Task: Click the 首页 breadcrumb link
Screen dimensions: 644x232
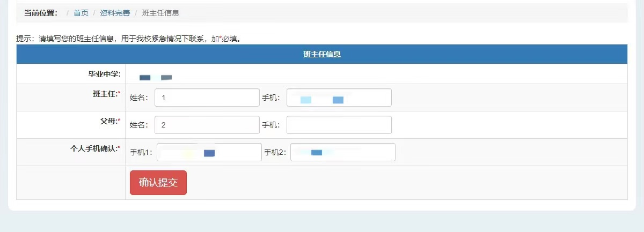Action: coord(81,13)
